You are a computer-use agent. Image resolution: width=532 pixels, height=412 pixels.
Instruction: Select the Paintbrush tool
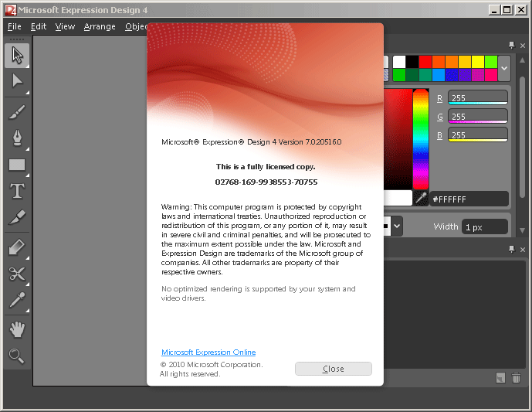click(17, 112)
